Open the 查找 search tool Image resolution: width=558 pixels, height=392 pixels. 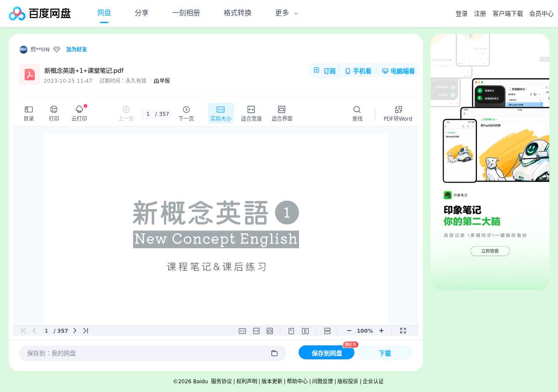(x=357, y=113)
